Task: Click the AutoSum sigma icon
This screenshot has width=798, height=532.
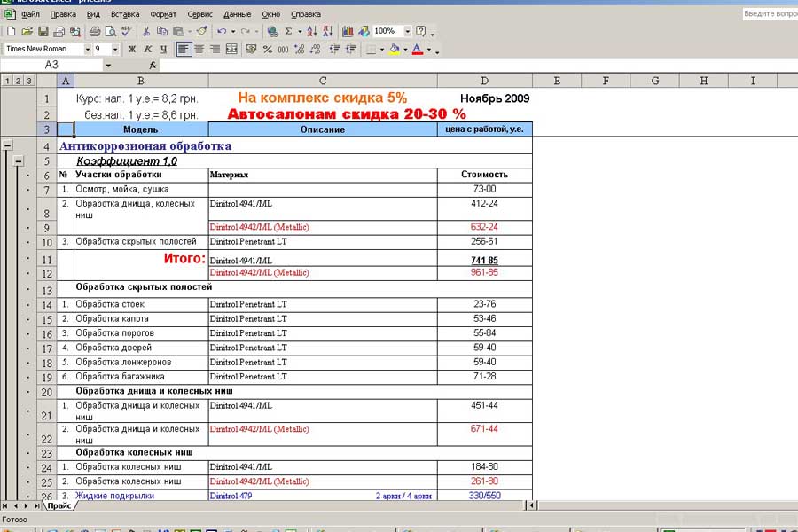Action: coord(288,31)
